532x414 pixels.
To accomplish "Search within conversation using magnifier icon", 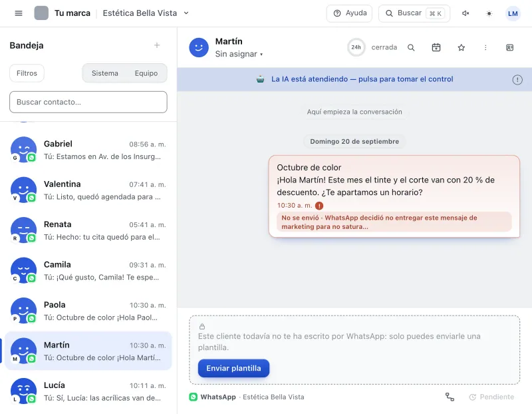I will pyautogui.click(x=411, y=47).
